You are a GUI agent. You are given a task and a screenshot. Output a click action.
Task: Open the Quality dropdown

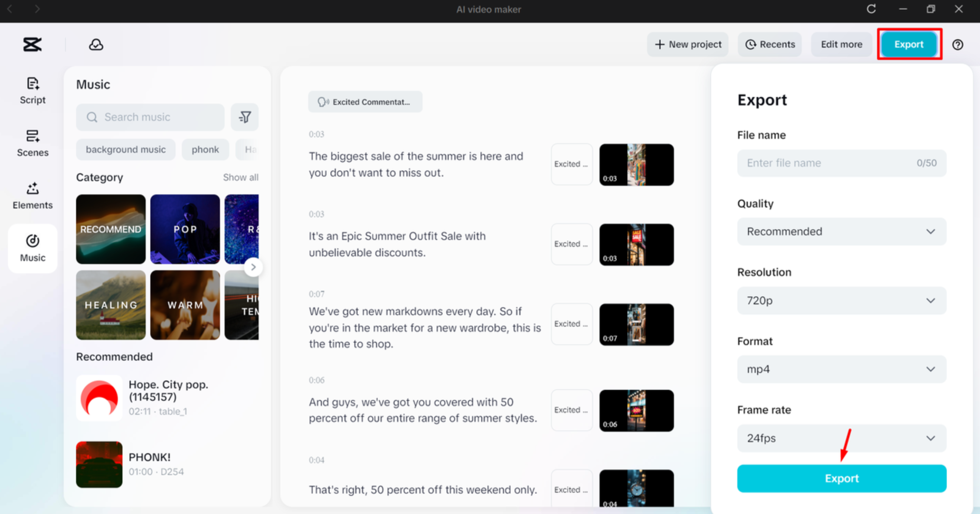click(x=841, y=231)
